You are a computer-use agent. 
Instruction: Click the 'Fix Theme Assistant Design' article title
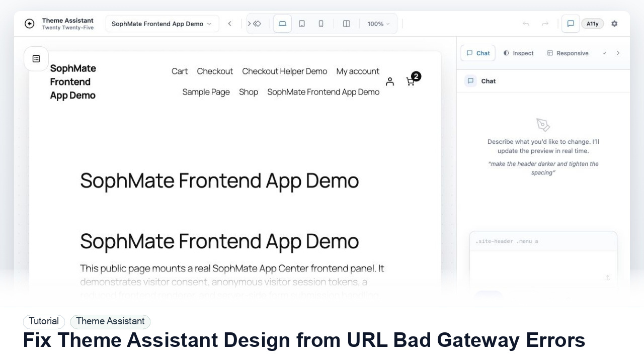304,340
